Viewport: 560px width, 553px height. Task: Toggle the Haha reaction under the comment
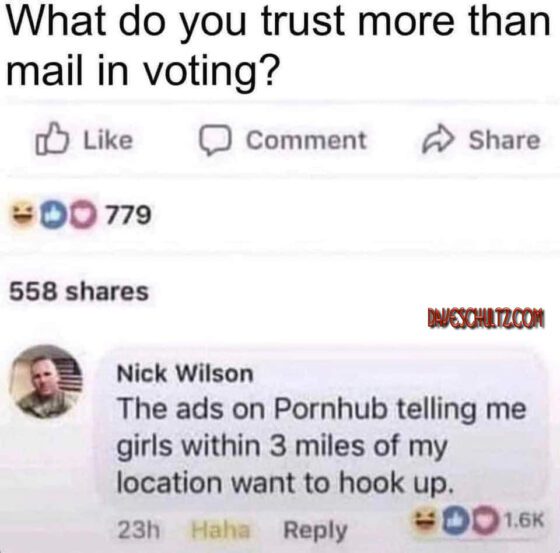220,530
